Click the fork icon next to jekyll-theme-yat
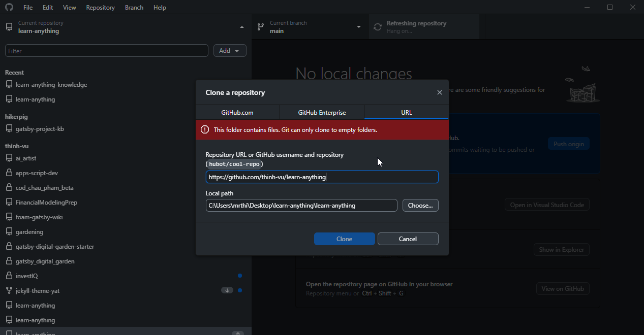 (x=9, y=290)
